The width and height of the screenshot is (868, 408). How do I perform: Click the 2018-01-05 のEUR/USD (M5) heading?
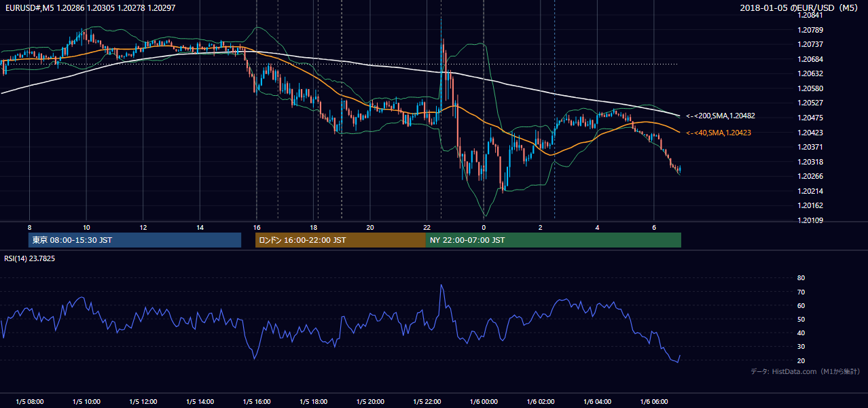click(799, 7)
